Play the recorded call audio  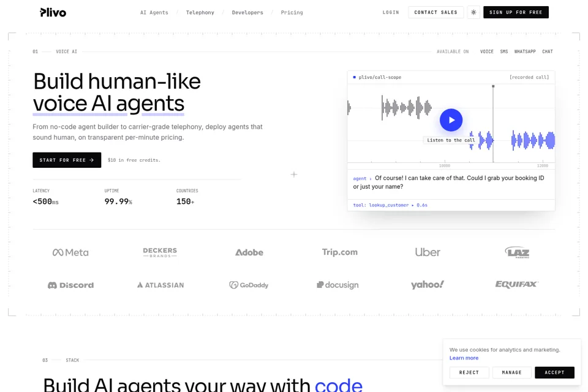(451, 120)
